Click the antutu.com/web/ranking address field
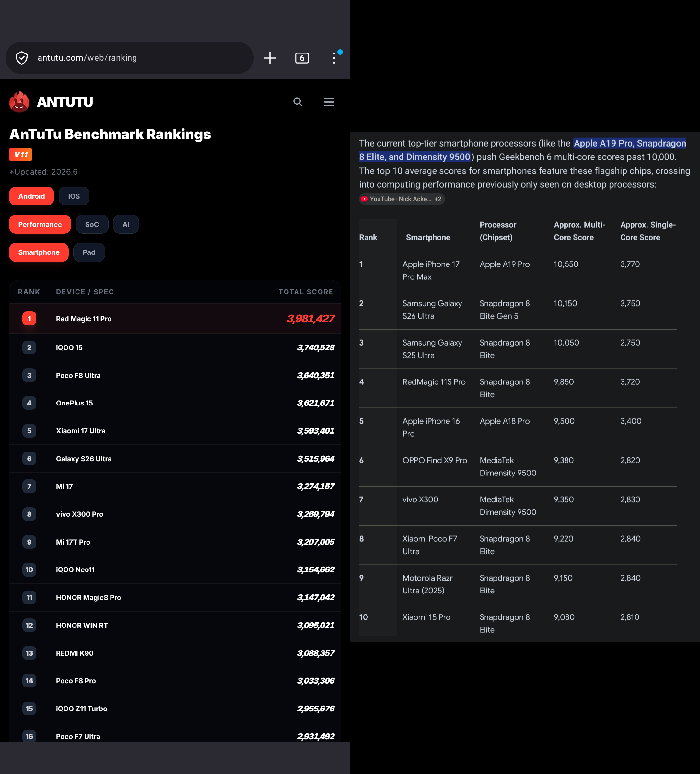The width and height of the screenshot is (700, 774). (130, 58)
